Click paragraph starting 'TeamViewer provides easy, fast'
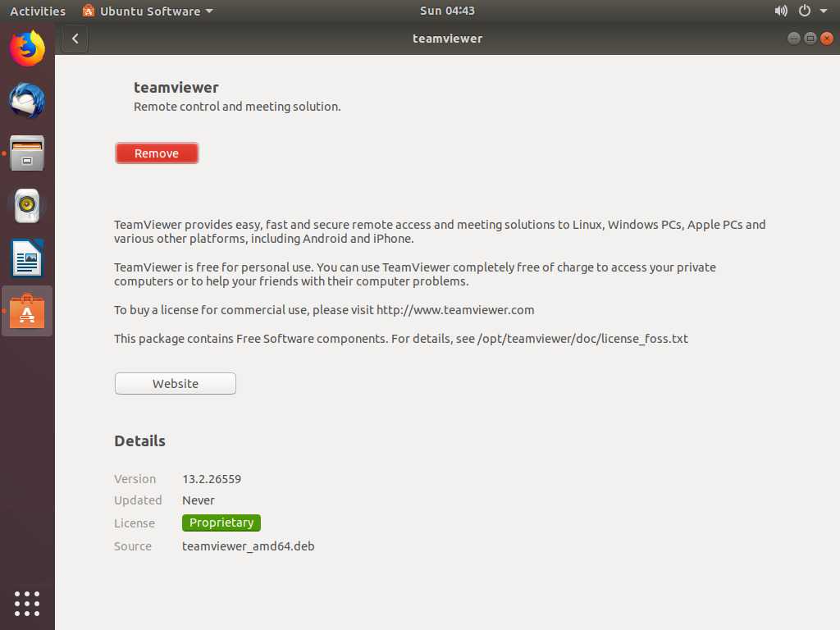This screenshot has width=840, height=630. pos(440,231)
